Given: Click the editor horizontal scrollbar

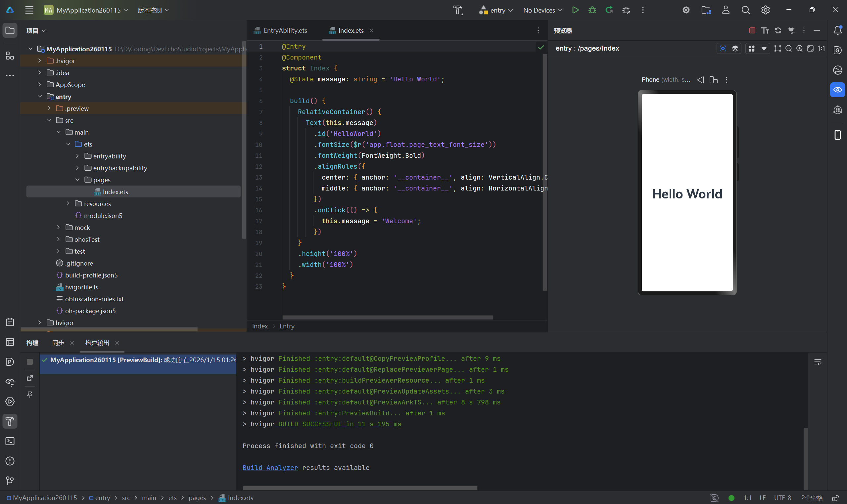Looking at the screenshot, I should point(388,317).
